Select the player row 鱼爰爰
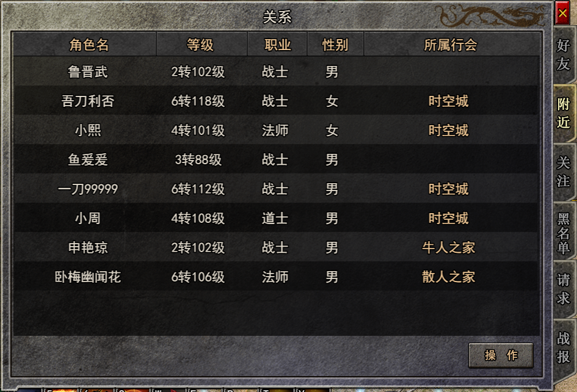577x392 pixels. click(276, 159)
